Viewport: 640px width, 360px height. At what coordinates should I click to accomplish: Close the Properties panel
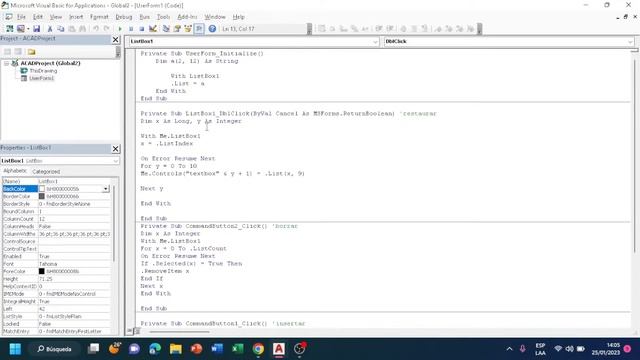click(116, 149)
